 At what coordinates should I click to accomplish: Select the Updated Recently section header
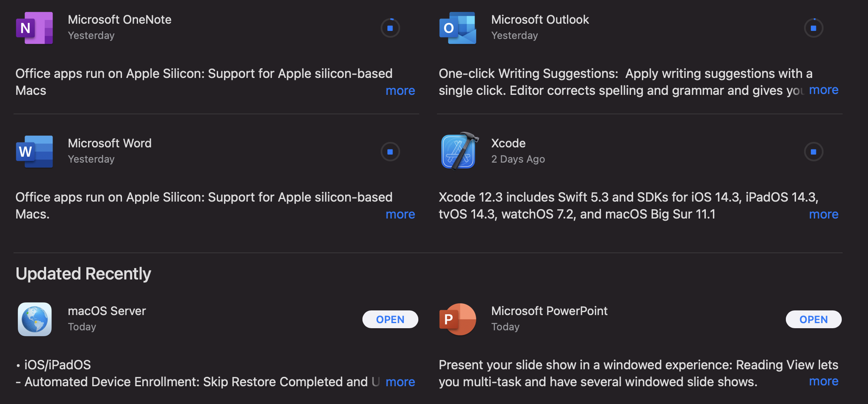coord(83,273)
